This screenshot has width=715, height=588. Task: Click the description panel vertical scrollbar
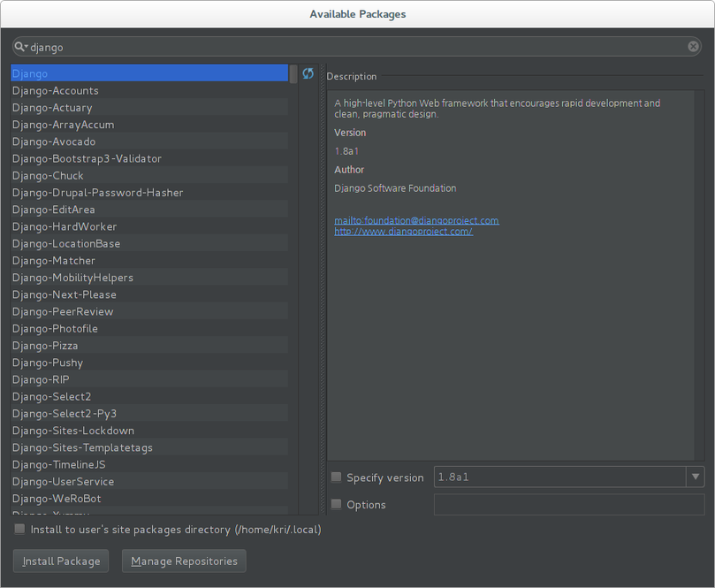(x=699, y=275)
